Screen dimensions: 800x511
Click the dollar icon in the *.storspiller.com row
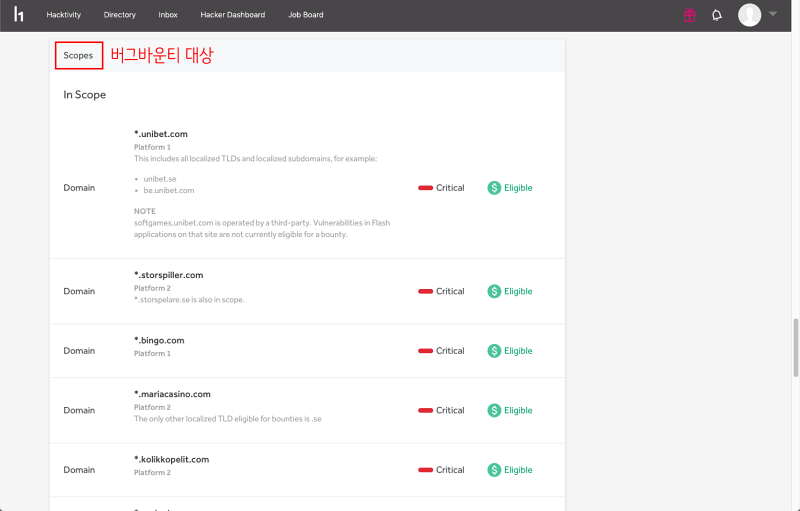point(494,291)
